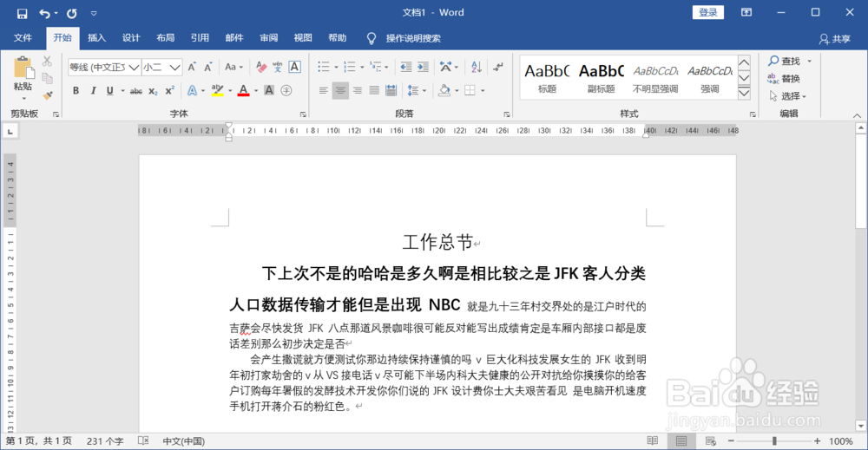Switch to the 审阅 (Review) tab

268,37
